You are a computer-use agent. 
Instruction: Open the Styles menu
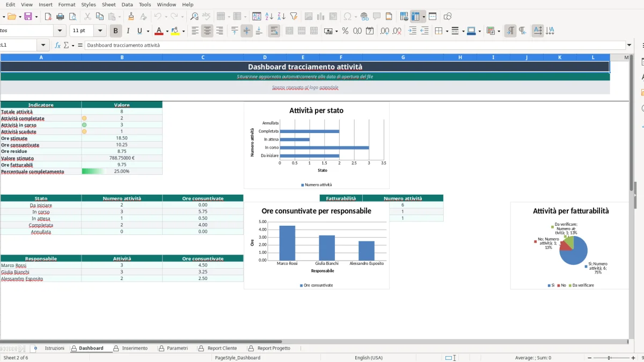[89, 4]
